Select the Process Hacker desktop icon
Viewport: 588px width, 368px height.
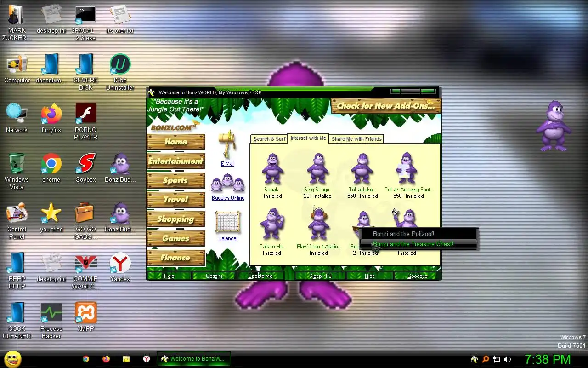(x=51, y=313)
